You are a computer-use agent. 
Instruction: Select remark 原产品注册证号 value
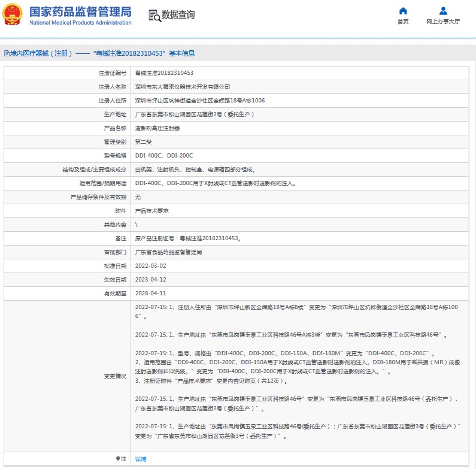click(x=188, y=238)
